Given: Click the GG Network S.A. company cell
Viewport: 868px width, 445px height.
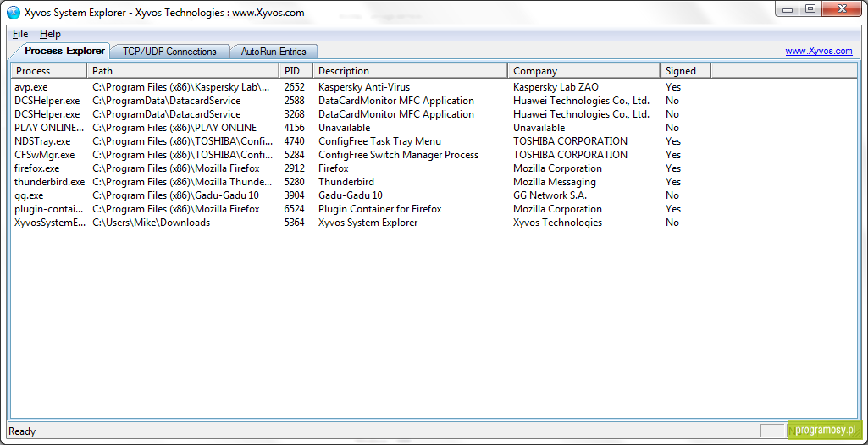Looking at the screenshot, I should (550, 195).
